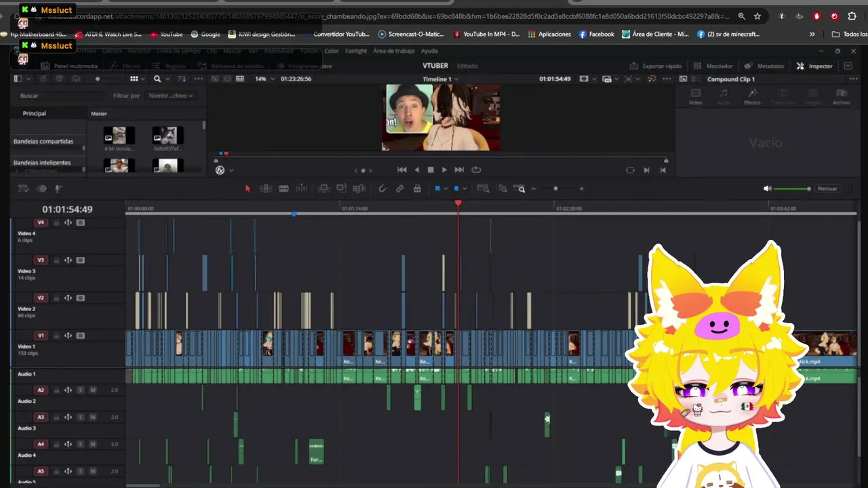Viewport: 868px width, 488px height.
Task: Play the timeline in the viewer
Action: (444, 170)
